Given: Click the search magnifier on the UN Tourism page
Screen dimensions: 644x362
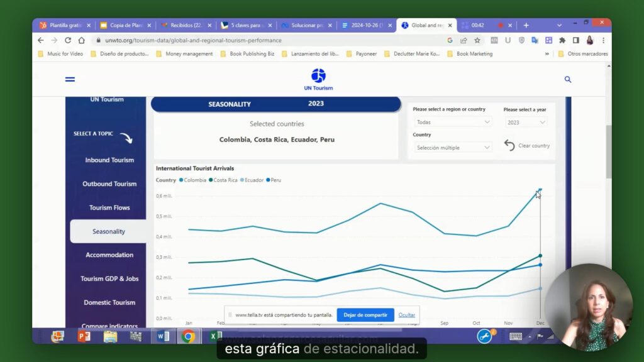Looking at the screenshot, I should coord(567,79).
